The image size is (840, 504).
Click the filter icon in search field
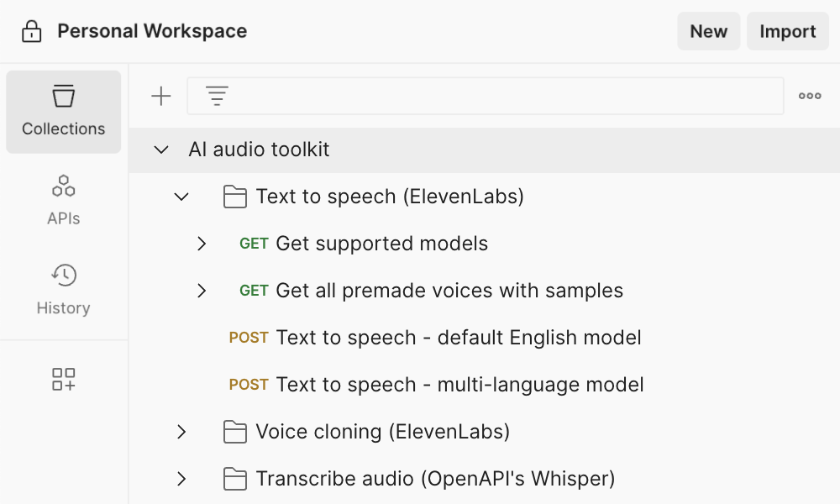tap(218, 97)
